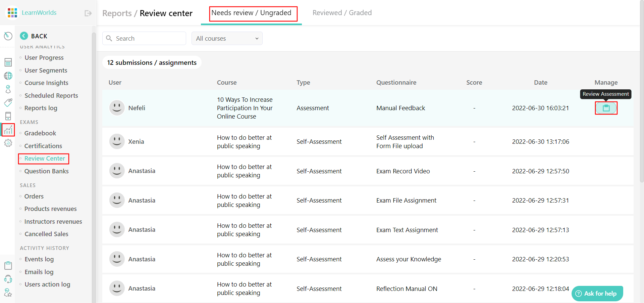Open the Users people icon in sidebar
This screenshot has width=644, height=303.
pyautogui.click(x=8, y=89)
